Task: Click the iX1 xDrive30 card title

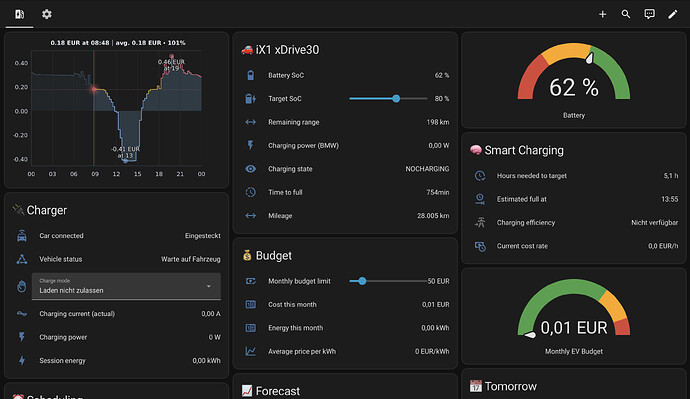Action: point(287,50)
